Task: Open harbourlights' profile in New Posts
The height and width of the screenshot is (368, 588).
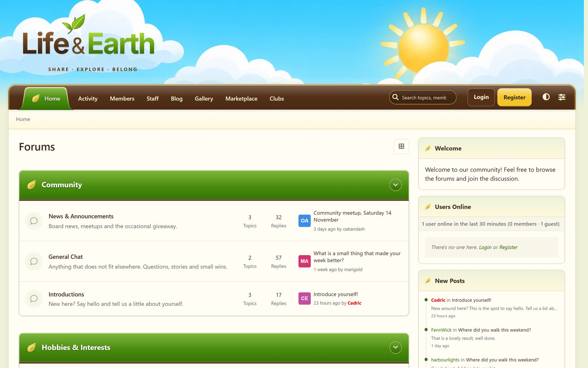Action: pos(445,360)
